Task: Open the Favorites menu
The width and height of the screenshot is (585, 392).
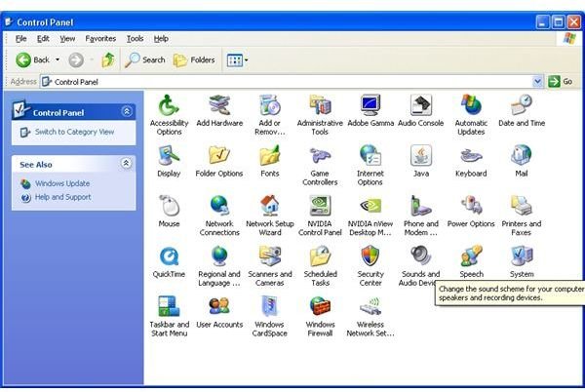Action: pyautogui.click(x=100, y=39)
